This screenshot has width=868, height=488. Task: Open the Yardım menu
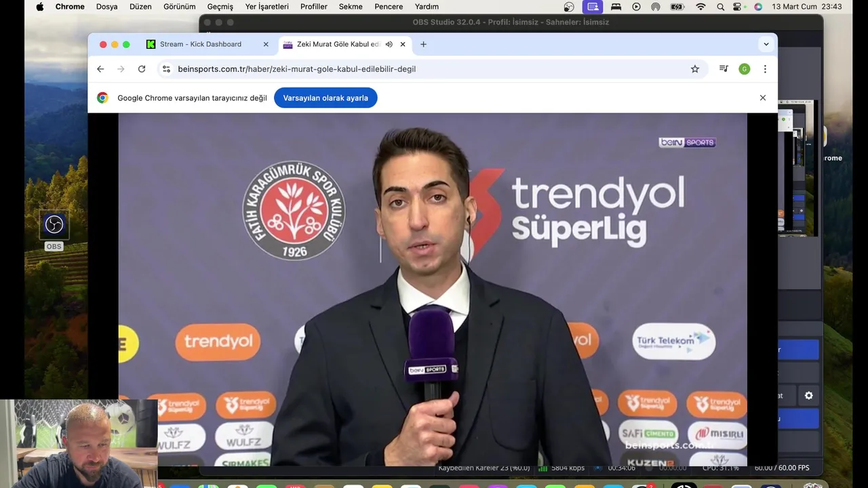pos(427,7)
